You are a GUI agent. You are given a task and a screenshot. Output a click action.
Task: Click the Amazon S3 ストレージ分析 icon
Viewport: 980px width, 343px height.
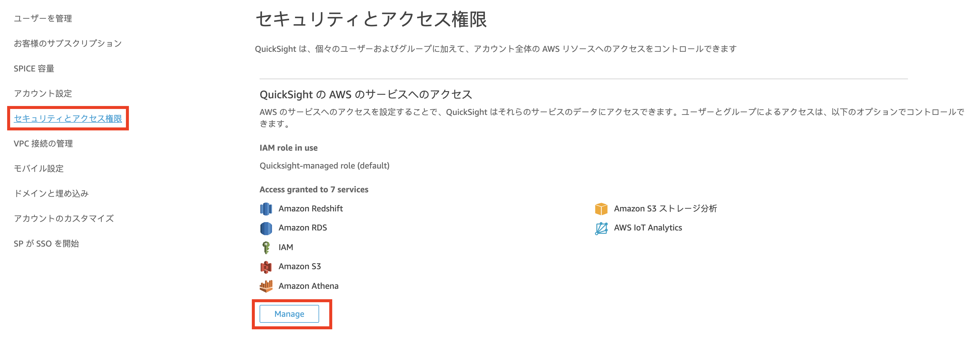click(601, 209)
